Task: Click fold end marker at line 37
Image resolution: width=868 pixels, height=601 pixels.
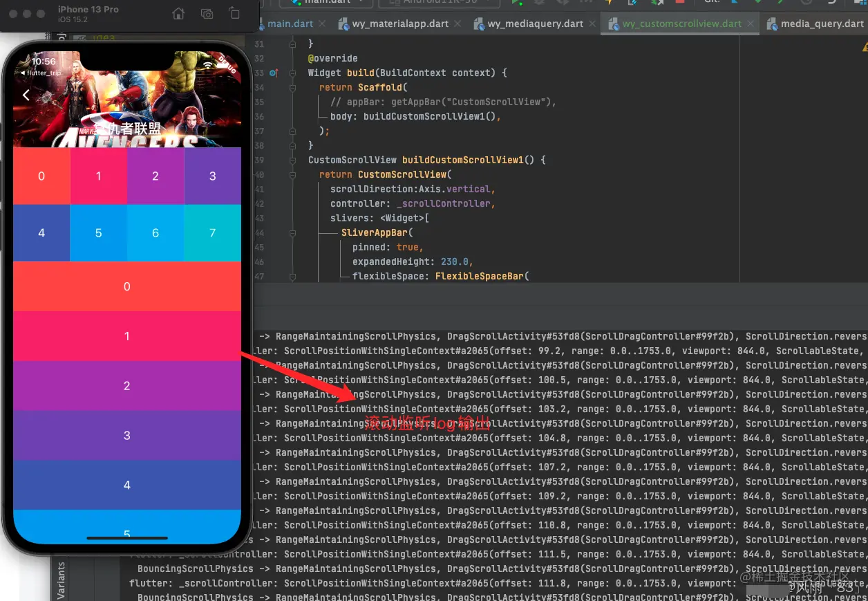Action: [292, 131]
